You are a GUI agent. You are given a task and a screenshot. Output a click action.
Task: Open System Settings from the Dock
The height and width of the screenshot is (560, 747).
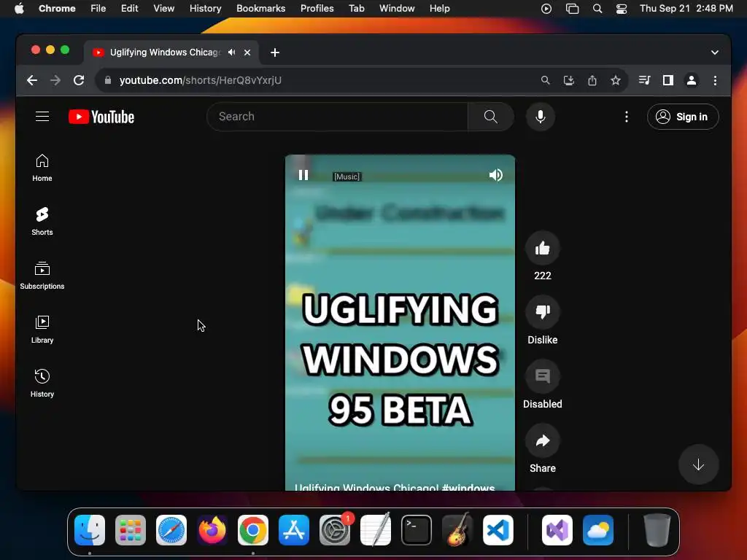click(335, 530)
